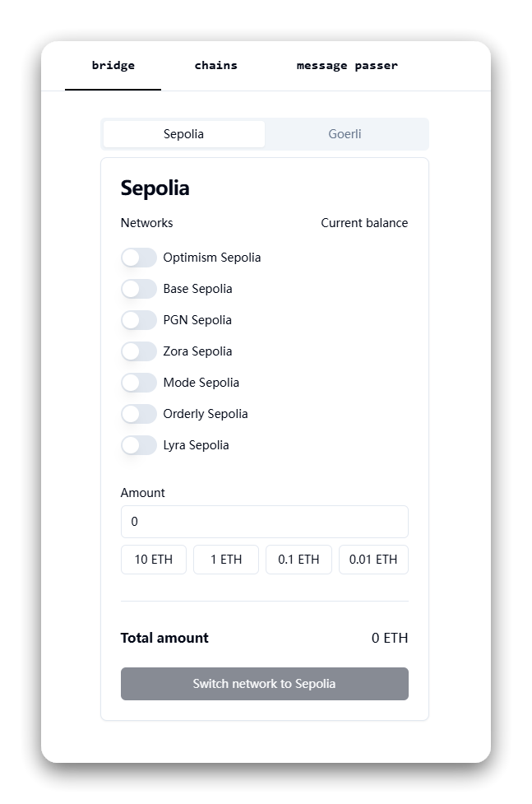This screenshot has height=804, width=532.
Task: Select the bridge tab
Action: [111, 65]
